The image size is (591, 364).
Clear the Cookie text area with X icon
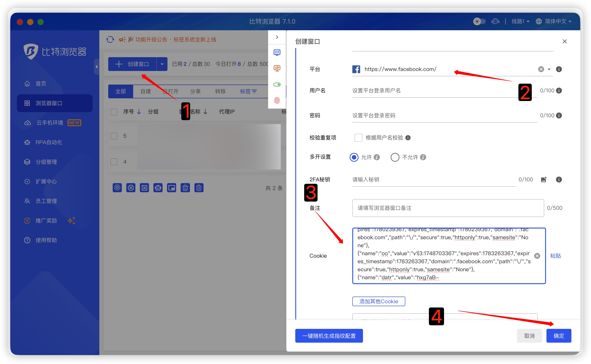coord(537,256)
